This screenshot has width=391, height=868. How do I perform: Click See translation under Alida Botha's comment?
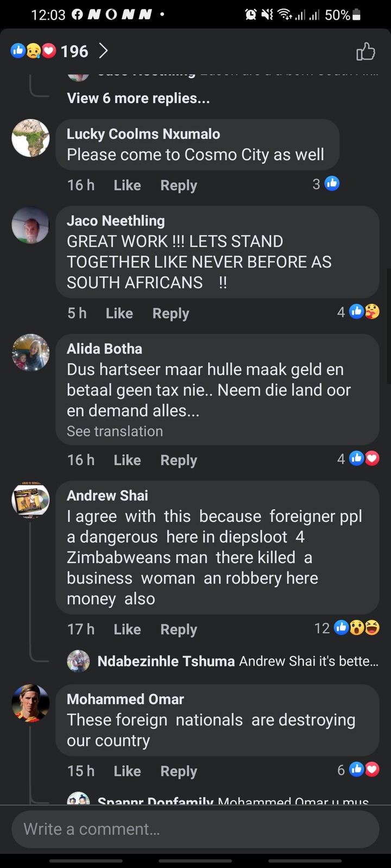tap(115, 431)
